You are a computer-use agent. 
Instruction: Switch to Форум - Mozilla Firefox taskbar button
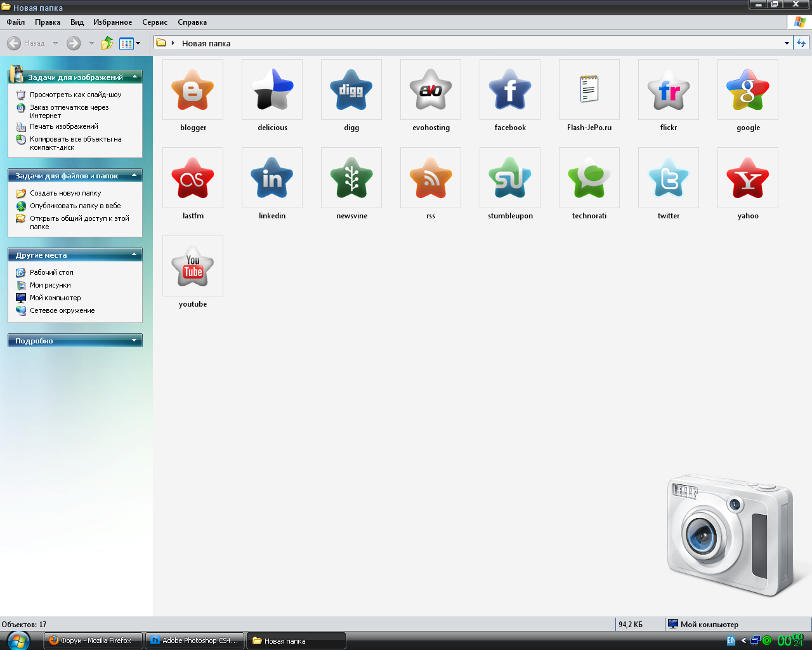click(93, 640)
